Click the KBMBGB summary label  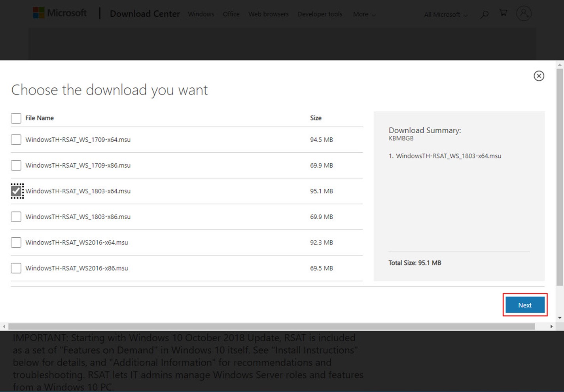tap(401, 138)
